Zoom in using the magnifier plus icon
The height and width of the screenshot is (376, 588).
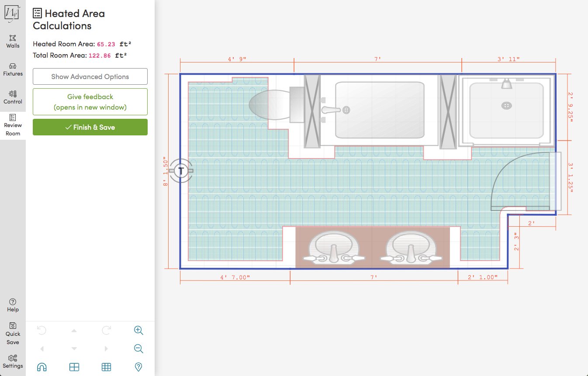click(x=138, y=331)
